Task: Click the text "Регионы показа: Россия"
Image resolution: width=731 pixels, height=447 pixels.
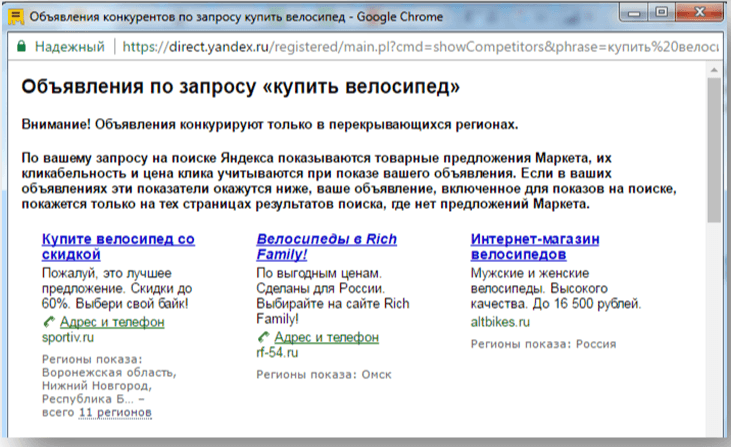Action: 544,344
